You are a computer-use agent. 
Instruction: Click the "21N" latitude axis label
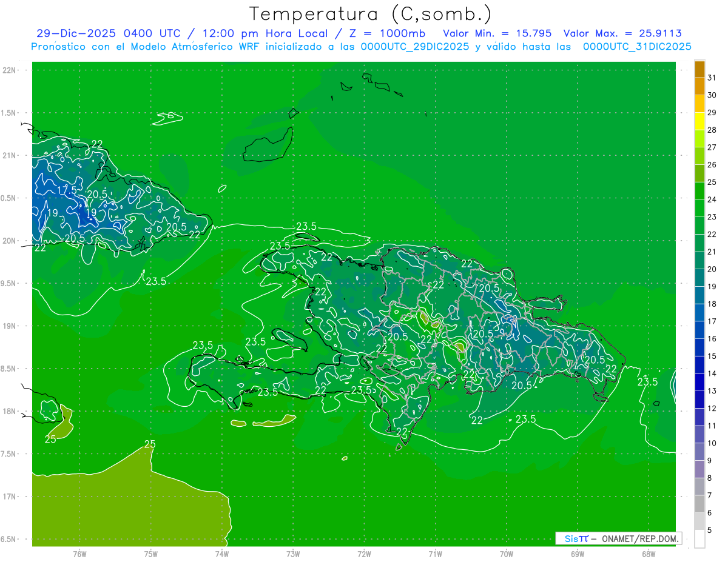[x=9, y=156]
